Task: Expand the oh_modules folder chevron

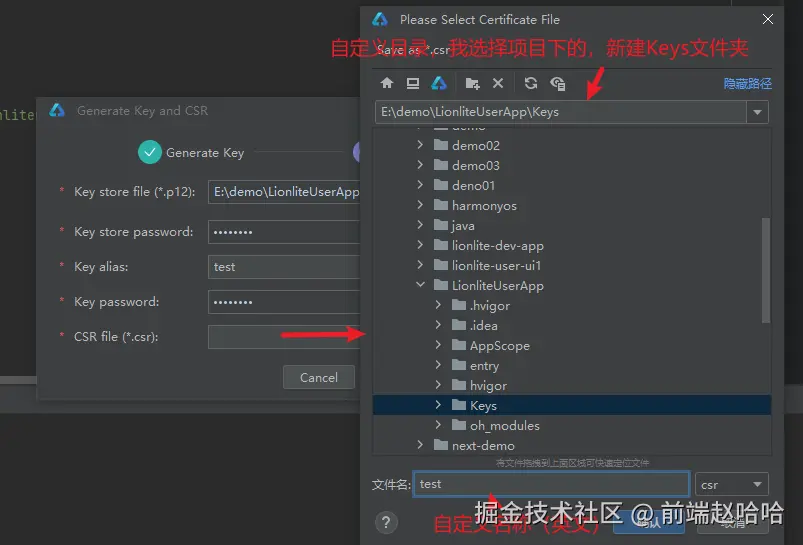Action: click(438, 425)
